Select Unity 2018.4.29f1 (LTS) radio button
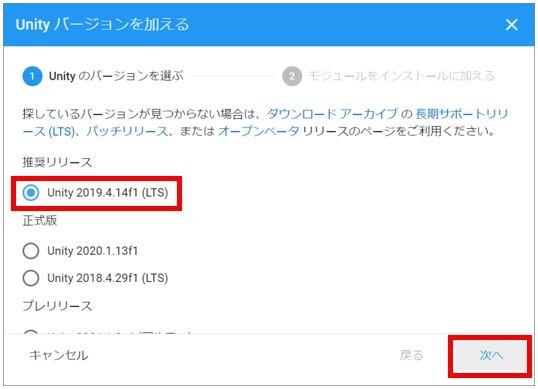Viewport: 538px width, 389px height. pos(31,278)
